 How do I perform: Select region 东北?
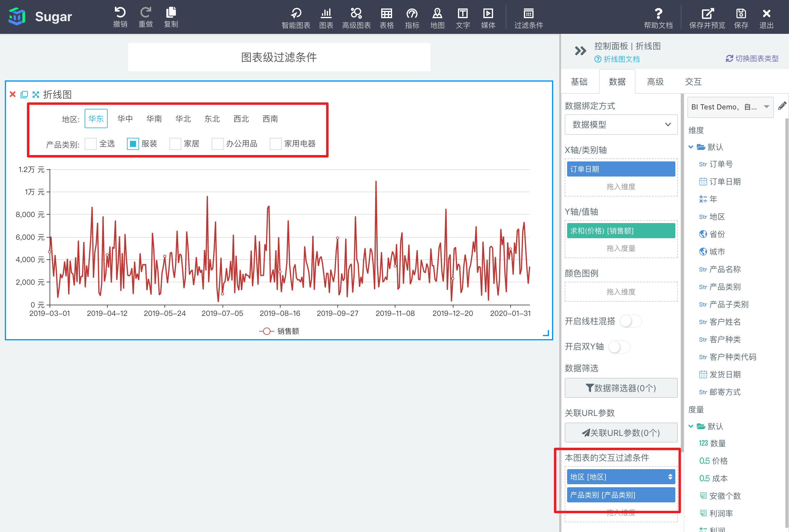pyautogui.click(x=212, y=119)
